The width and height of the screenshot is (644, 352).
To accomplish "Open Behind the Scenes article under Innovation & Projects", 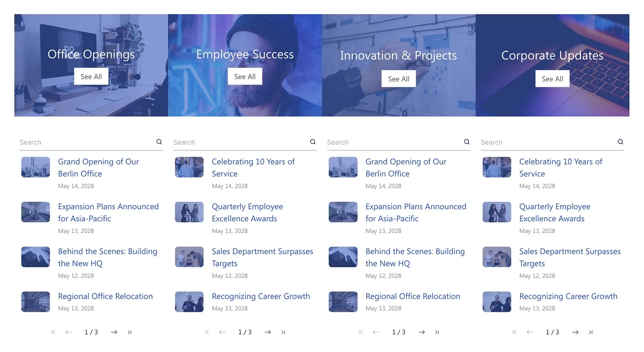I will tap(415, 257).
